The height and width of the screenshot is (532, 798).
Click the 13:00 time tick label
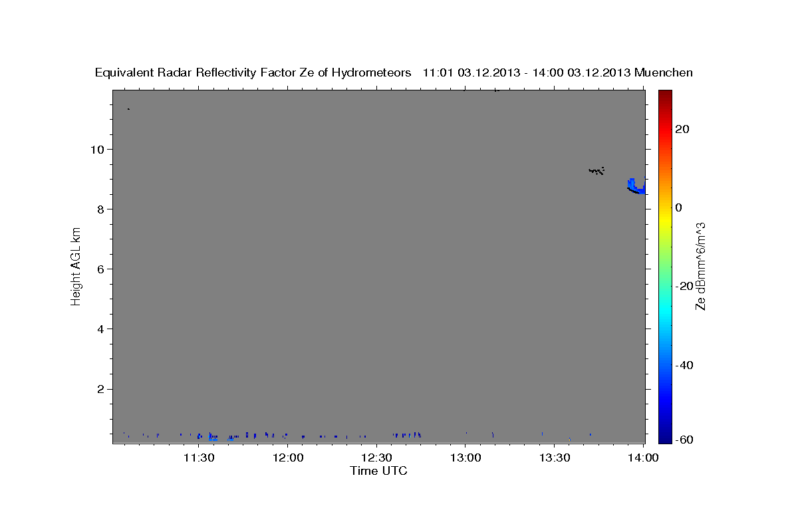(465, 458)
